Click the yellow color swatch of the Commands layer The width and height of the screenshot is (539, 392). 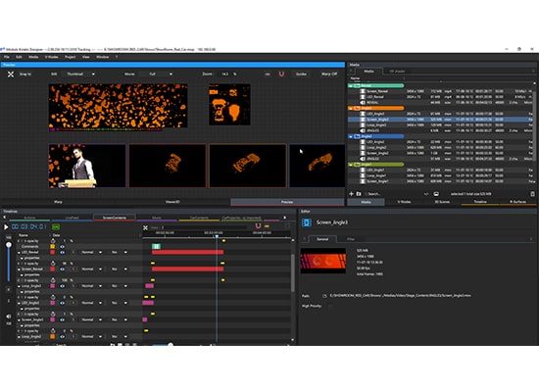coord(53,247)
